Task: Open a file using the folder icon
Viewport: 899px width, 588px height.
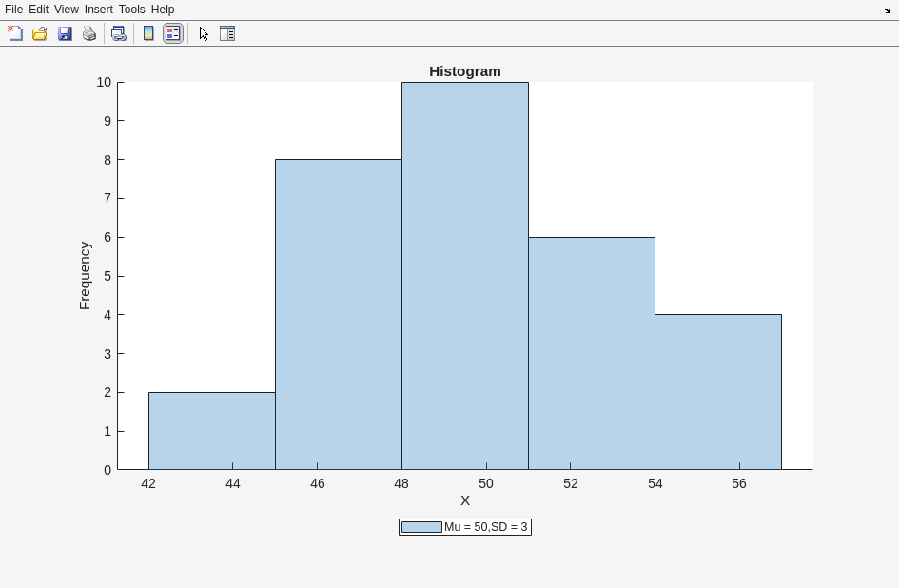Action: (40, 33)
